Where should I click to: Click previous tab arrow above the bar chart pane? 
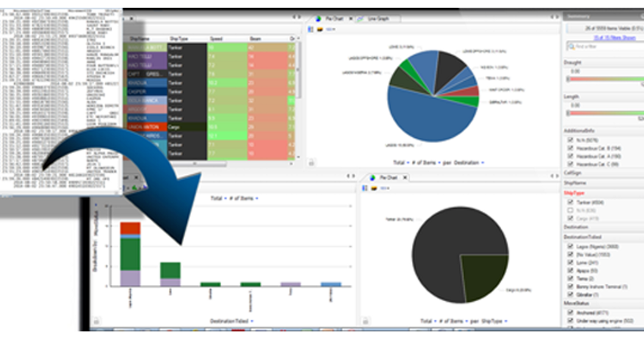348,176
